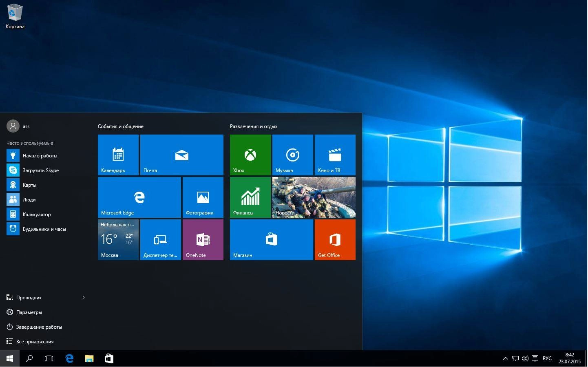Click the Windows Start button
This screenshot has height=367, width=588.
[x=10, y=358]
